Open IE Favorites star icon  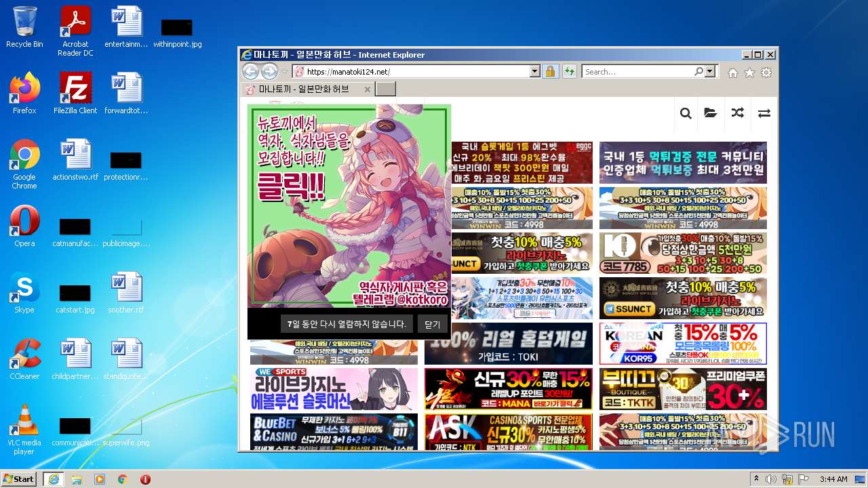click(x=749, y=73)
